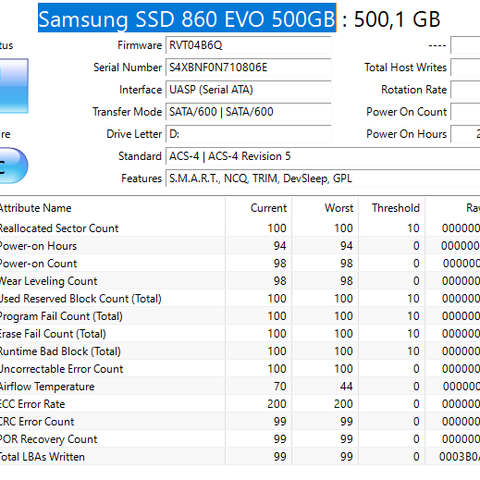Select the Runtime Bad Block (Total) row

pyautogui.click(x=240, y=351)
